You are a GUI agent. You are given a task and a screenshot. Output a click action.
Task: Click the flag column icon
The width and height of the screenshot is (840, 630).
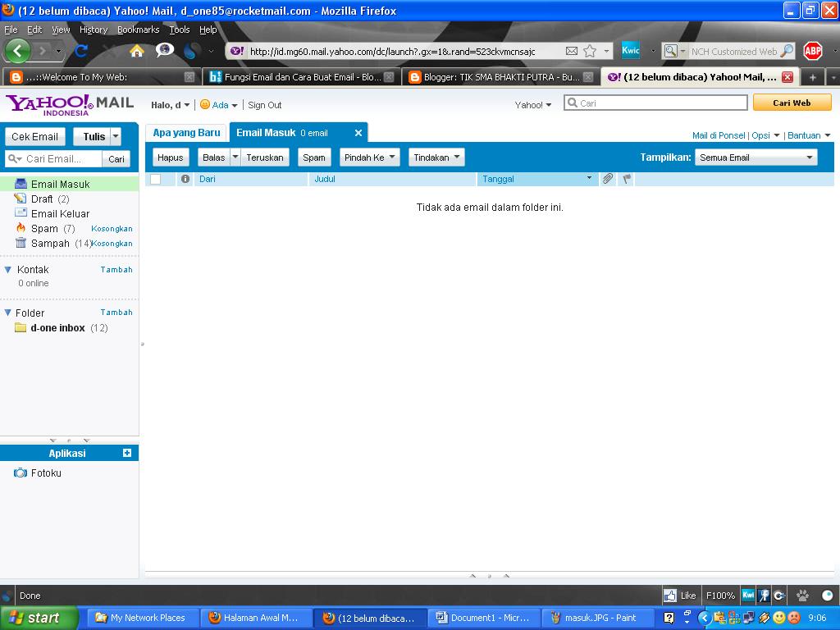coord(626,179)
